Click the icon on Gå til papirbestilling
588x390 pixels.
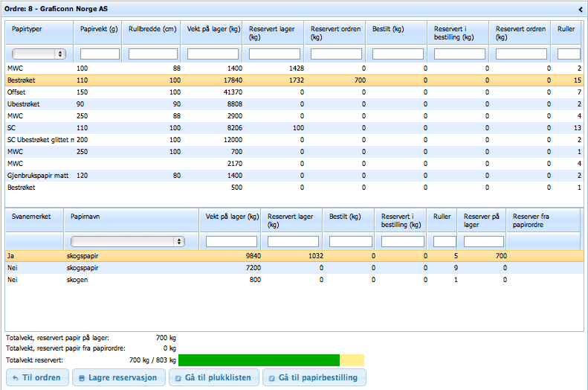pyautogui.click(x=271, y=378)
